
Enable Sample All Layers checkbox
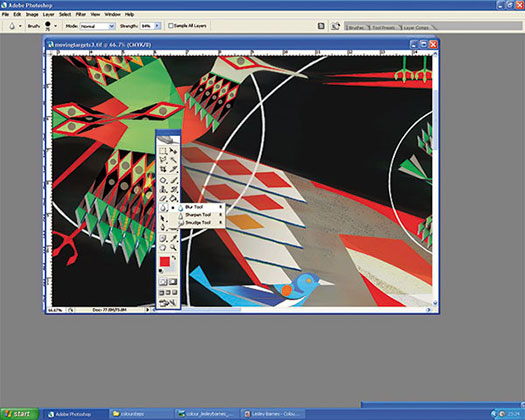click(x=170, y=26)
